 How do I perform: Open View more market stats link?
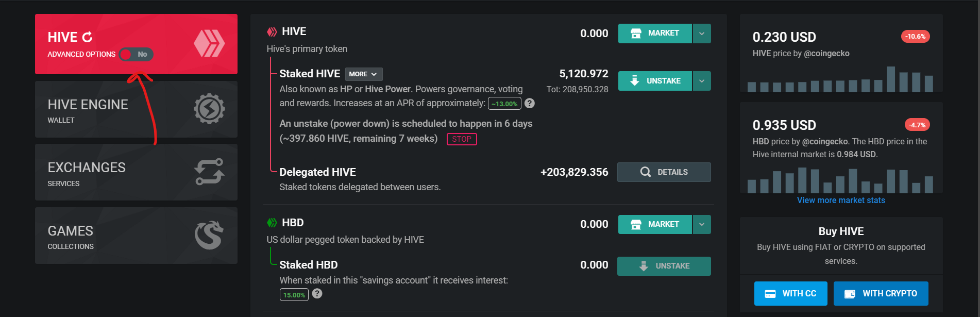pyautogui.click(x=841, y=200)
